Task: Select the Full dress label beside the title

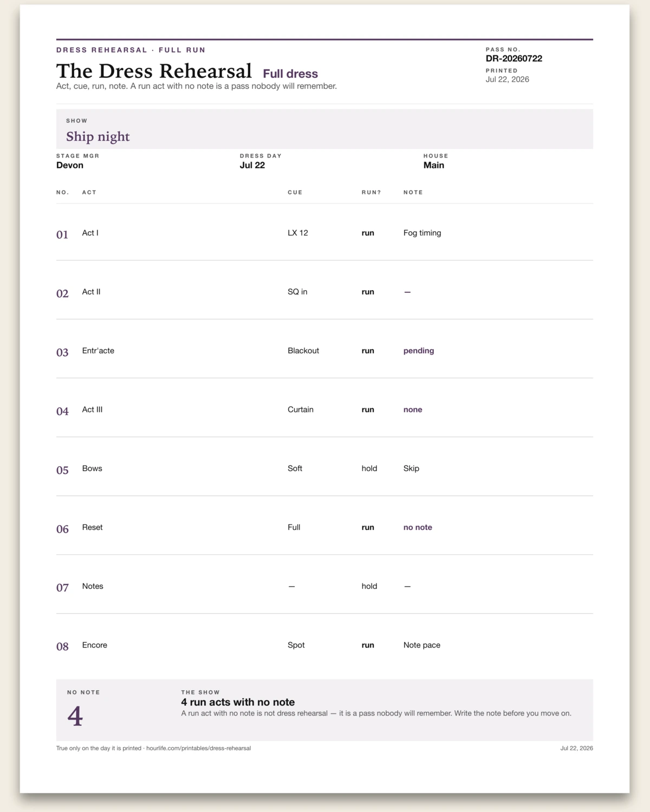Action: 290,74
